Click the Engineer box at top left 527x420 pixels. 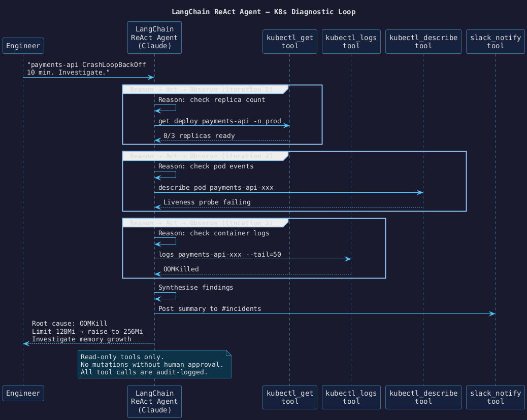pos(23,45)
